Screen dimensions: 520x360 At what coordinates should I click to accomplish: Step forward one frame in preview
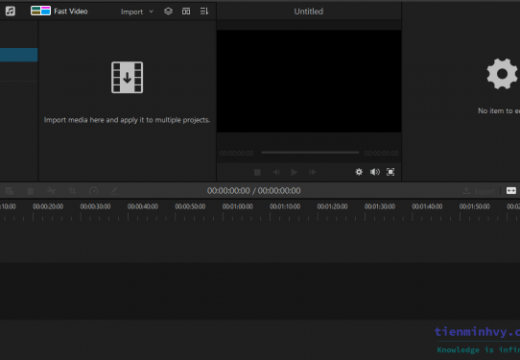tap(312, 172)
